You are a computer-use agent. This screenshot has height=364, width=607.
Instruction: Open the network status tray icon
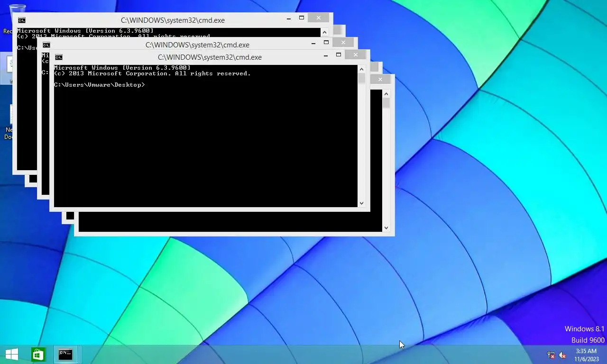click(x=551, y=355)
